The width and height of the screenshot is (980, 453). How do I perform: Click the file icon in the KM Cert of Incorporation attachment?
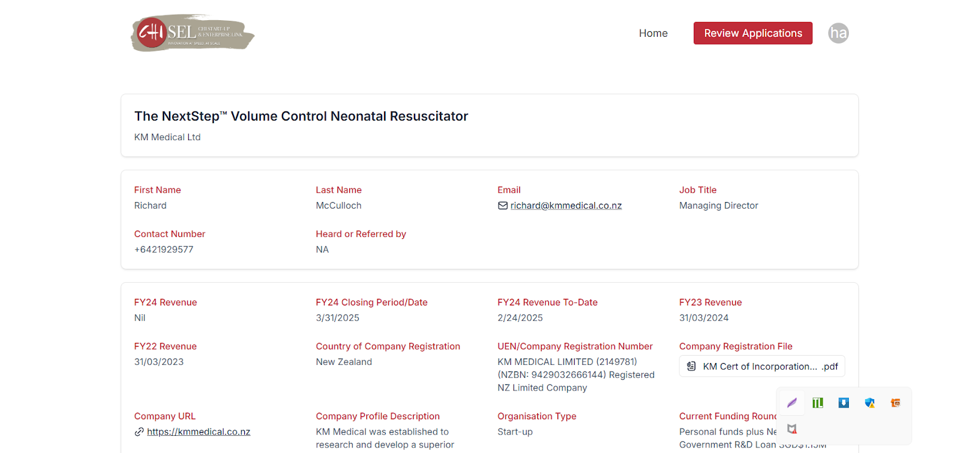click(692, 366)
